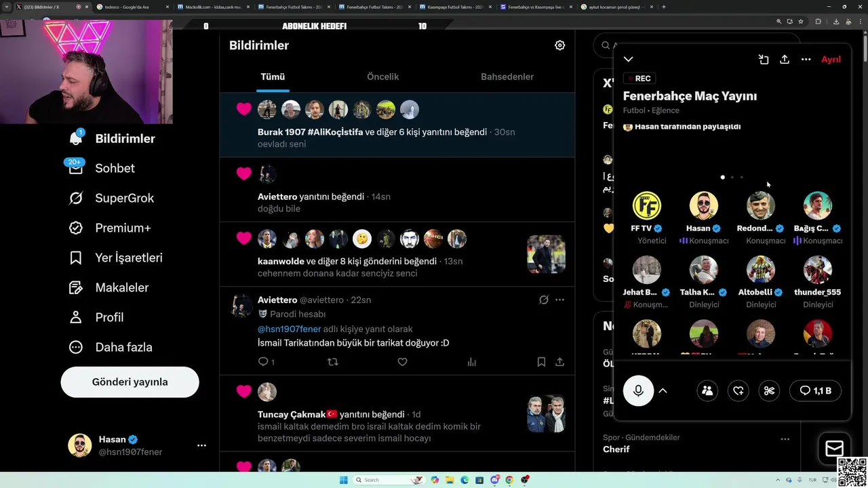Screen dimensions: 868x488
Task: Open Tuncay Çakmak liked reply thumbnail
Action: (546, 413)
